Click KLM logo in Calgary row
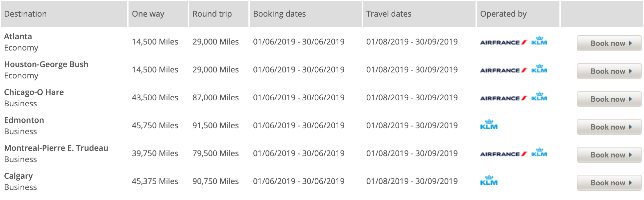The width and height of the screenshot is (644, 200). (x=489, y=181)
